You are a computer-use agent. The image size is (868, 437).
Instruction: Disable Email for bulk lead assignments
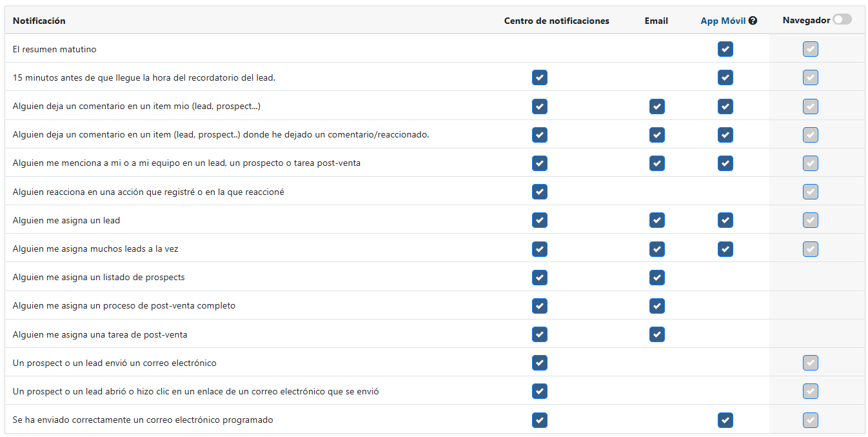pos(657,249)
